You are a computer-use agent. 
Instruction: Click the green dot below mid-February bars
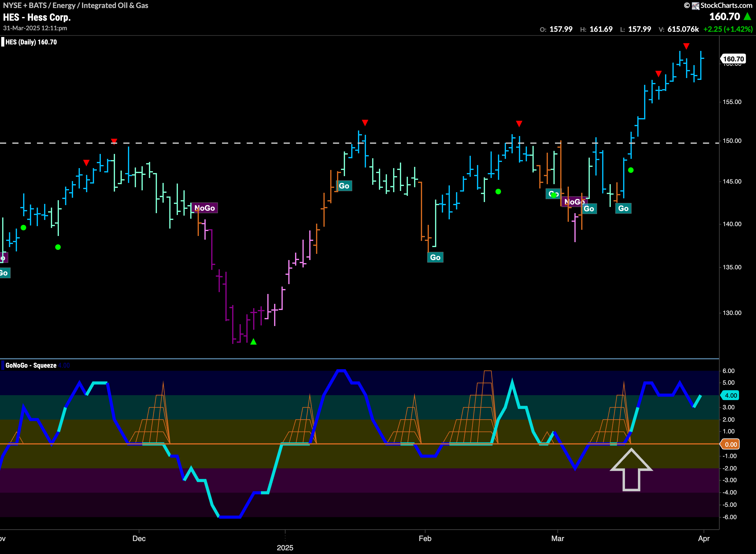coord(498,192)
